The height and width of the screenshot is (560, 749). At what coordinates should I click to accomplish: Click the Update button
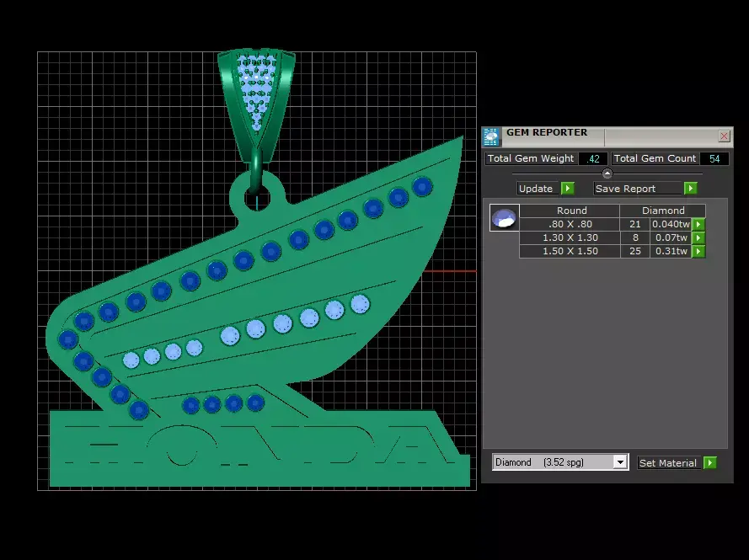coord(539,189)
